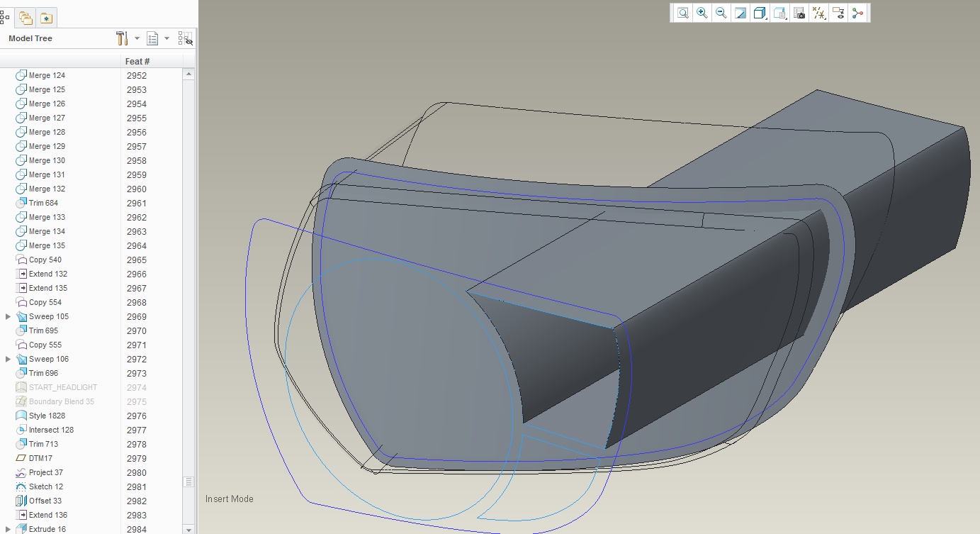Click feature number 2969
Screen dimensions: 980x534
137,316
